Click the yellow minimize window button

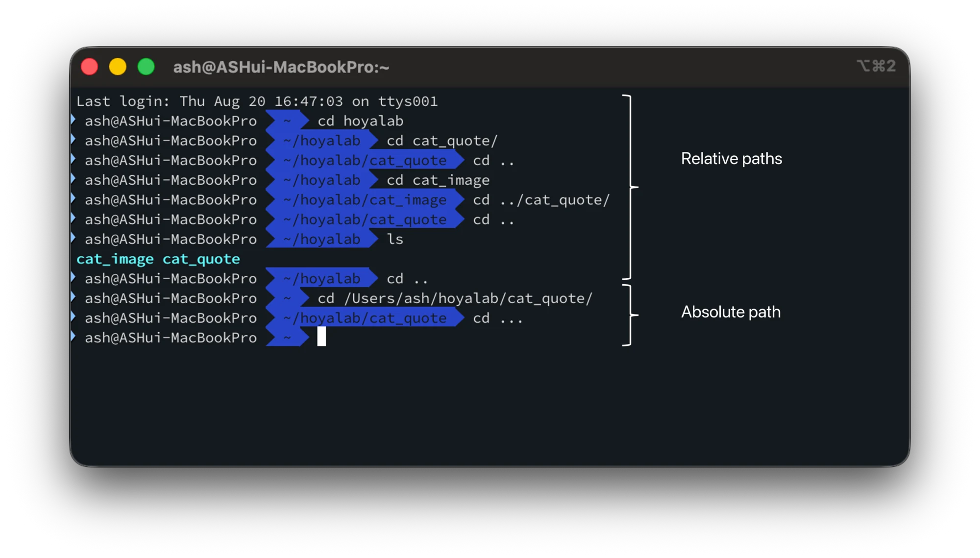[118, 67]
